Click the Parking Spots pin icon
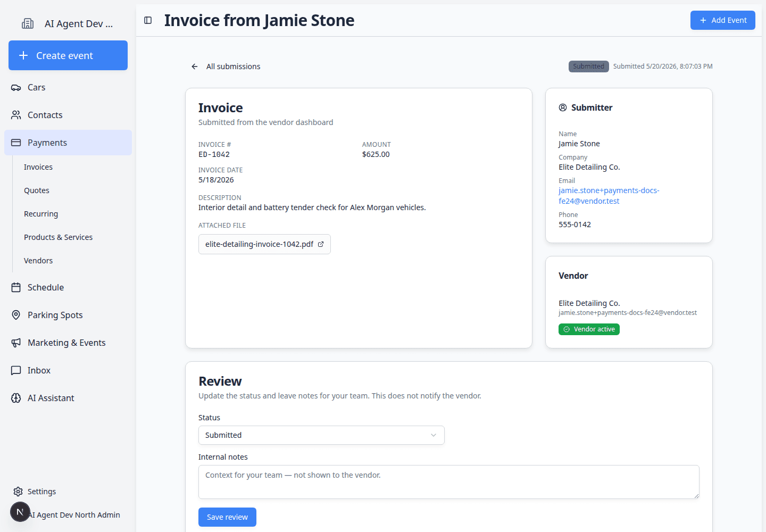Image resolution: width=766 pixels, height=532 pixels. (16, 315)
